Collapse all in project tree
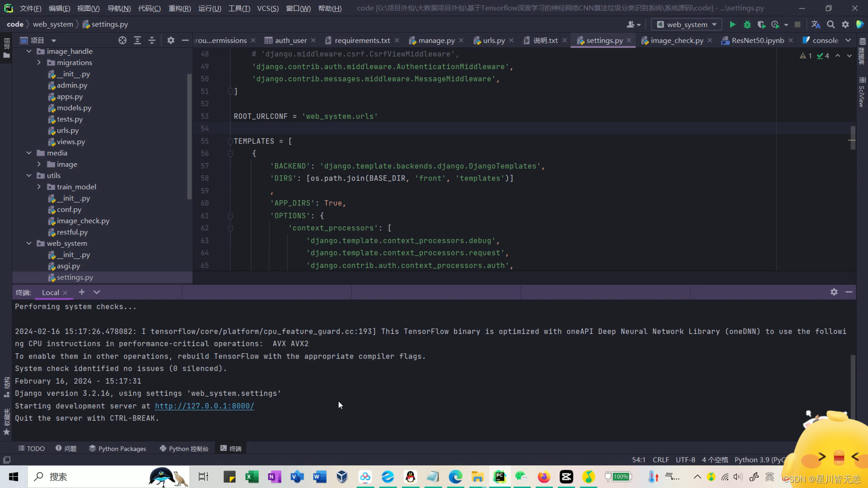Screen dimensions: 868x488 click(152, 40)
